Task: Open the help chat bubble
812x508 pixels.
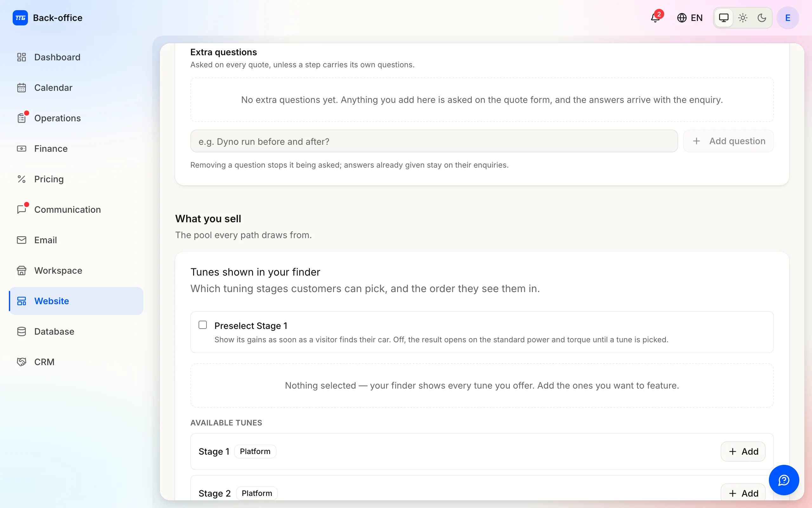Action: pyautogui.click(x=784, y=480)
